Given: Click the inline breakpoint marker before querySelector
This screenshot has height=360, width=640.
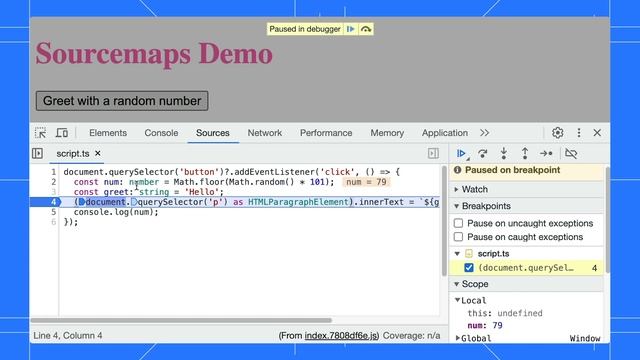Looking at the screenshot, I should 134,202.
